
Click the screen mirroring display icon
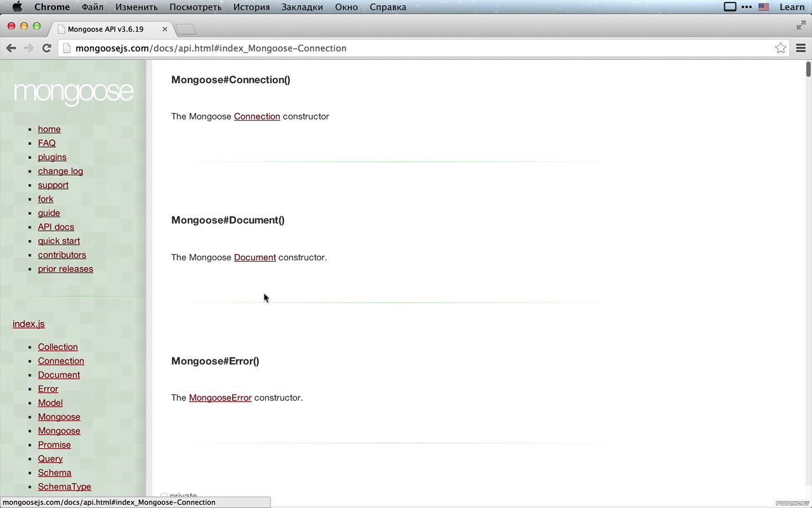point(730,7)
